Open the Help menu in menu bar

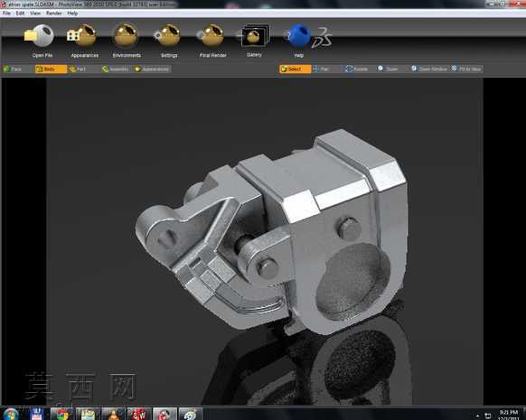pyautogui.click(x=72, y=13)
